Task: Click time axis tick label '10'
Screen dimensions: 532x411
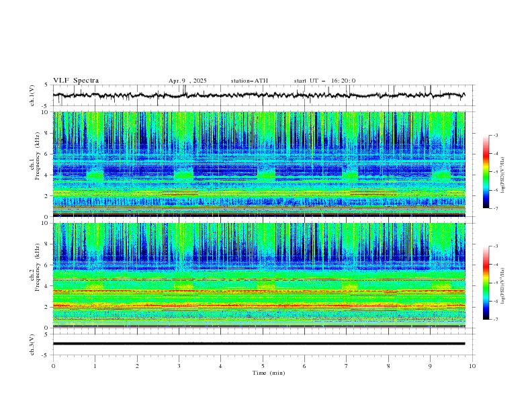Action: tap(472, 366)
